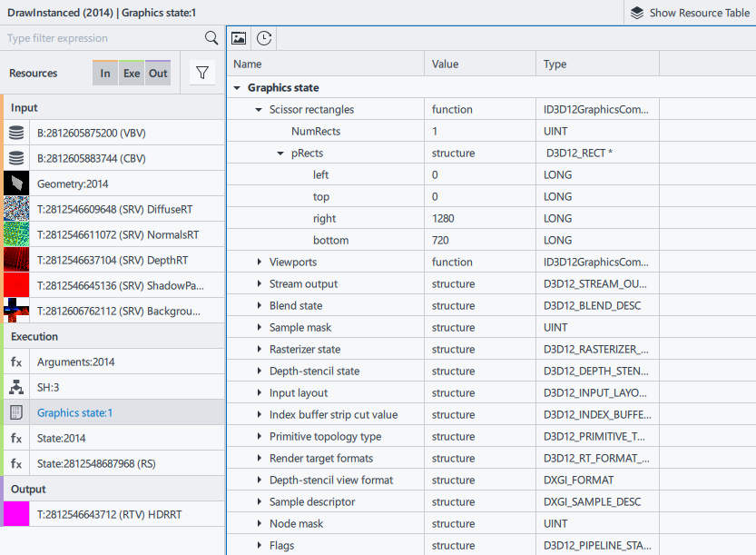Screen dimensions: 756x555
Task: Click the search magnifier icon in filter box
Action: (211, 38)
